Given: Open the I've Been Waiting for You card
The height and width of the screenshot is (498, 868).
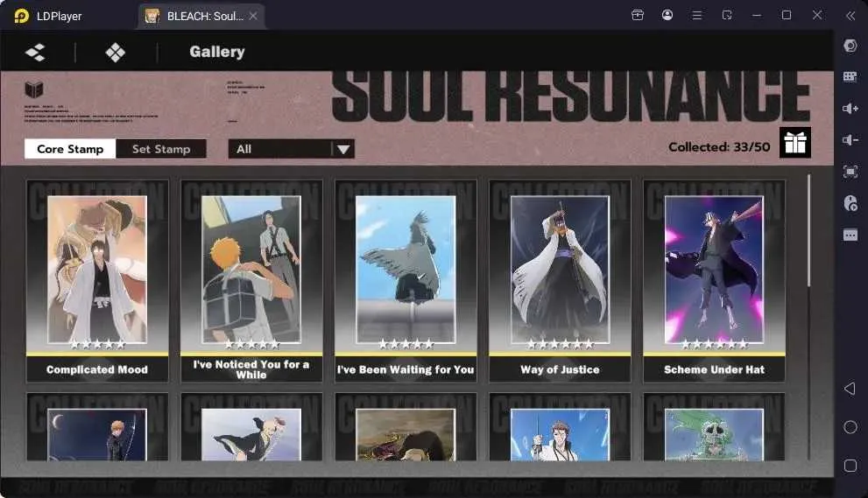Looking at the screenshot, I should 406,281.
